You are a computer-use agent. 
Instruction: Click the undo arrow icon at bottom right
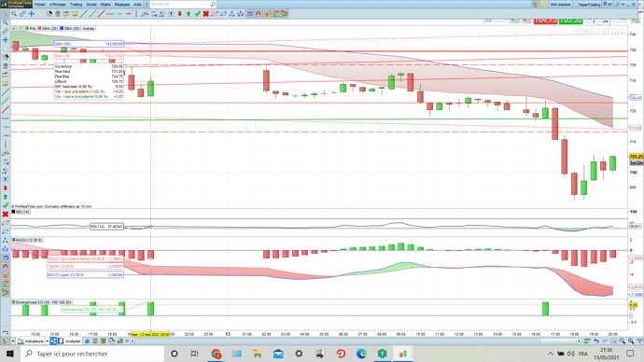(x=596, y=341)
